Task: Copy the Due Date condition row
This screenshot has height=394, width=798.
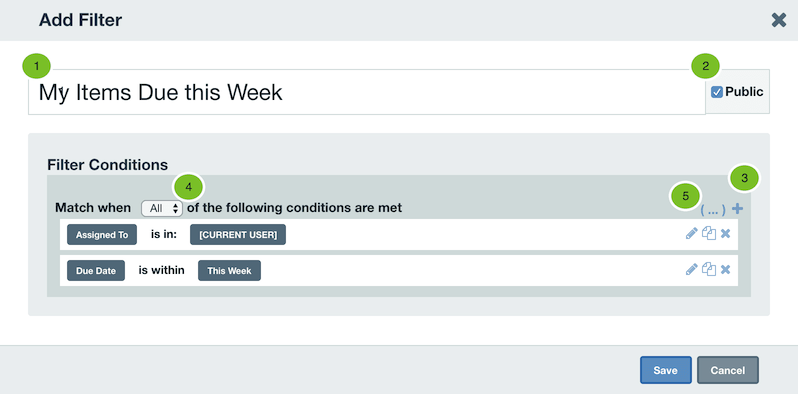Action: [709, 269]
